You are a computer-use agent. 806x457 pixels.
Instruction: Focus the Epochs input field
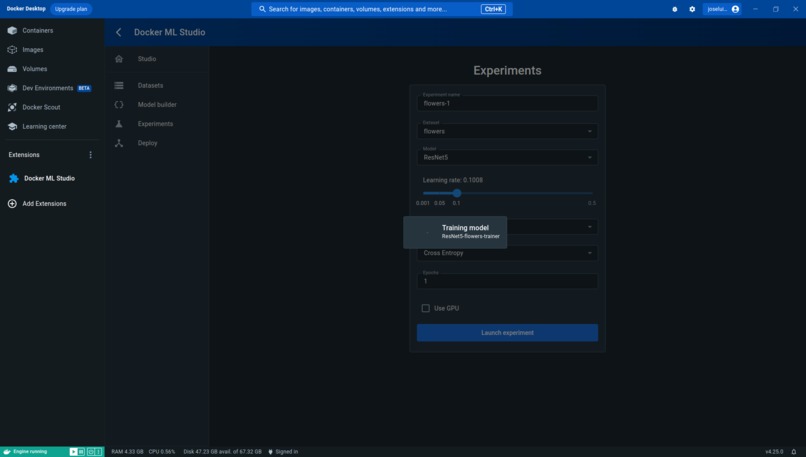pyautogui.click(x=507, y=281)
